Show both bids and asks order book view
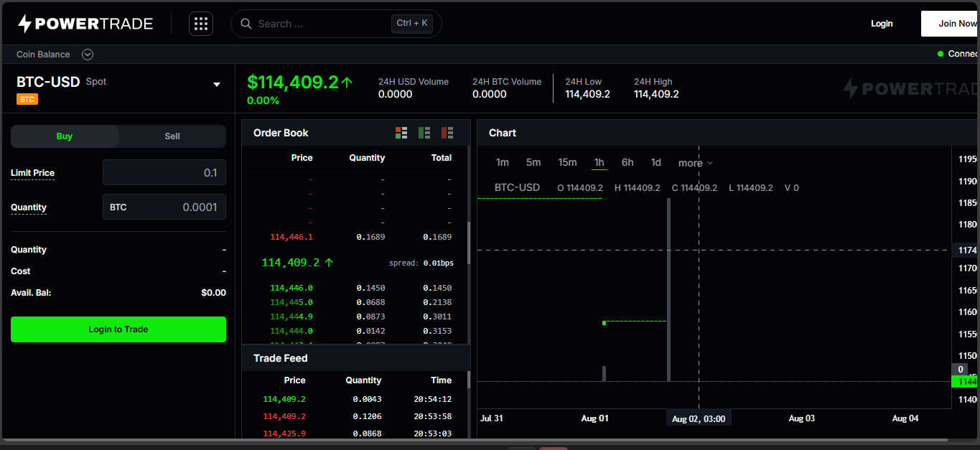The height and width of the screenshot is (450, 980). 401,133
